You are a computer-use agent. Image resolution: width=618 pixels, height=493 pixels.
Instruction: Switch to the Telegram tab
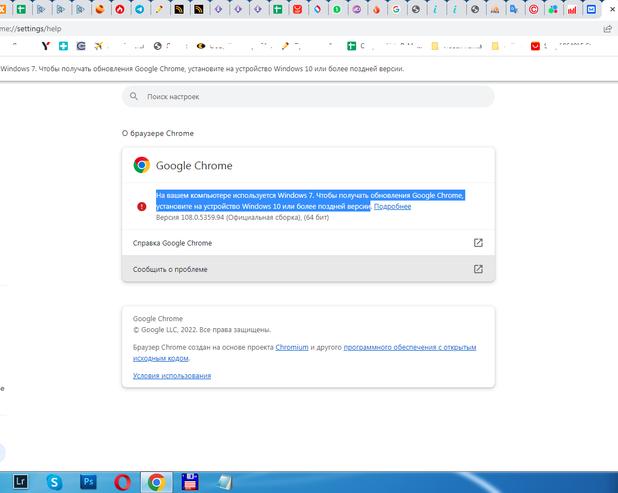pyautogui.click(x=140, y=9)
